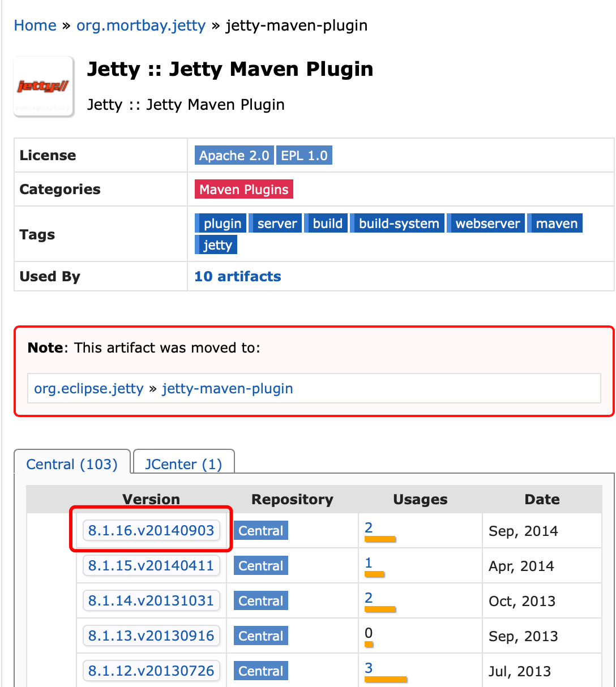
Task: Click the Version column header
Action: point(151,500)
